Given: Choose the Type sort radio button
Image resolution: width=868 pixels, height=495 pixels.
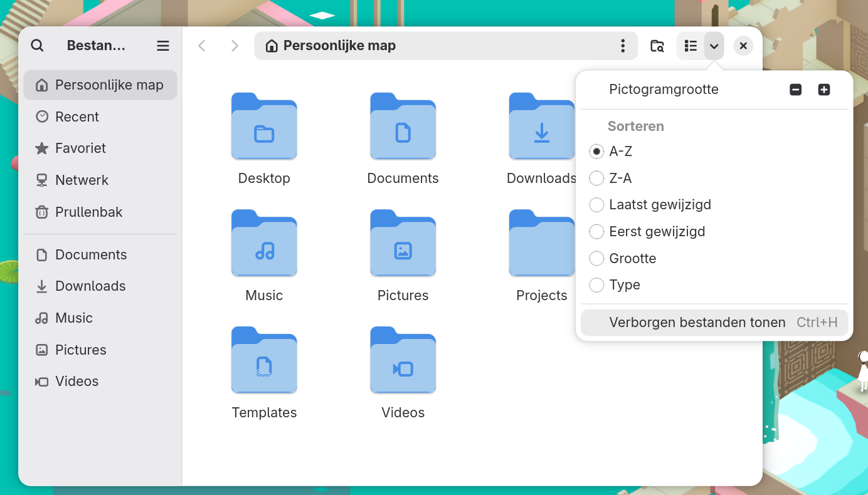Looking at the screenshot, I should pyautogui.click(x=596, y=285).
